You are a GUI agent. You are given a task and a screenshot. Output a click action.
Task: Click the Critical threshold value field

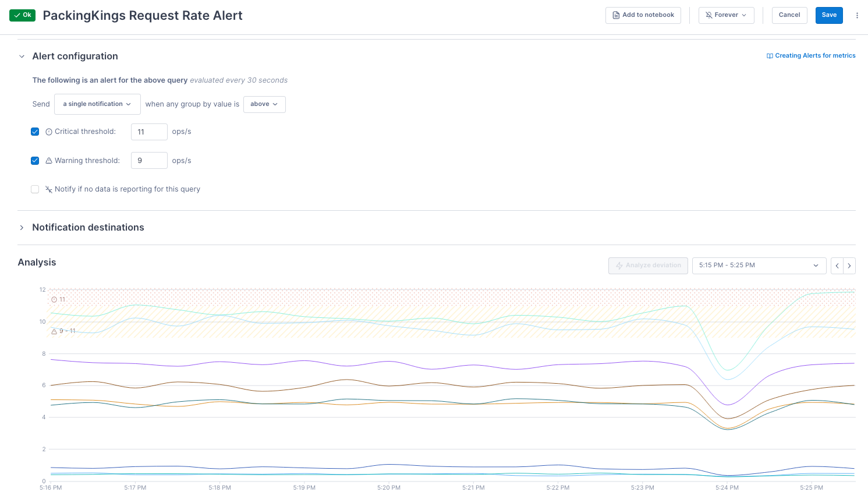click(x=149, y=132)
